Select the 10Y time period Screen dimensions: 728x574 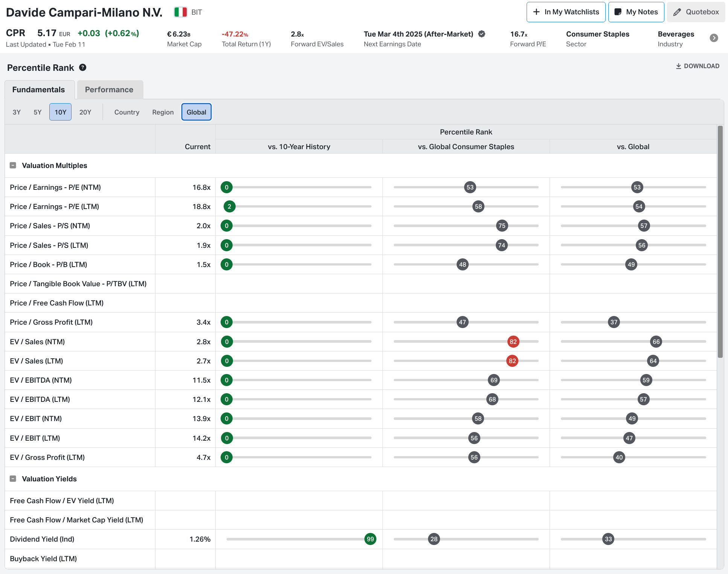coord(60,112)
